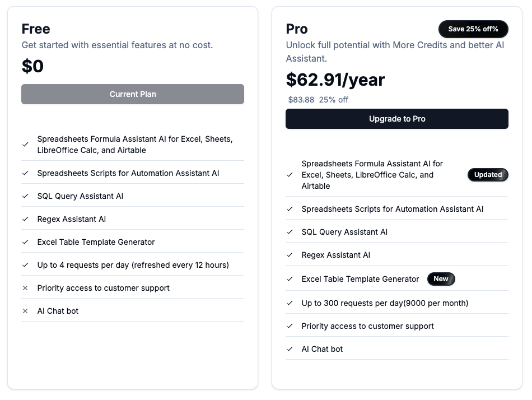Click checkmark next to Pro Priority access
This screenshot has width=532, height=400.
click(290, 326)
